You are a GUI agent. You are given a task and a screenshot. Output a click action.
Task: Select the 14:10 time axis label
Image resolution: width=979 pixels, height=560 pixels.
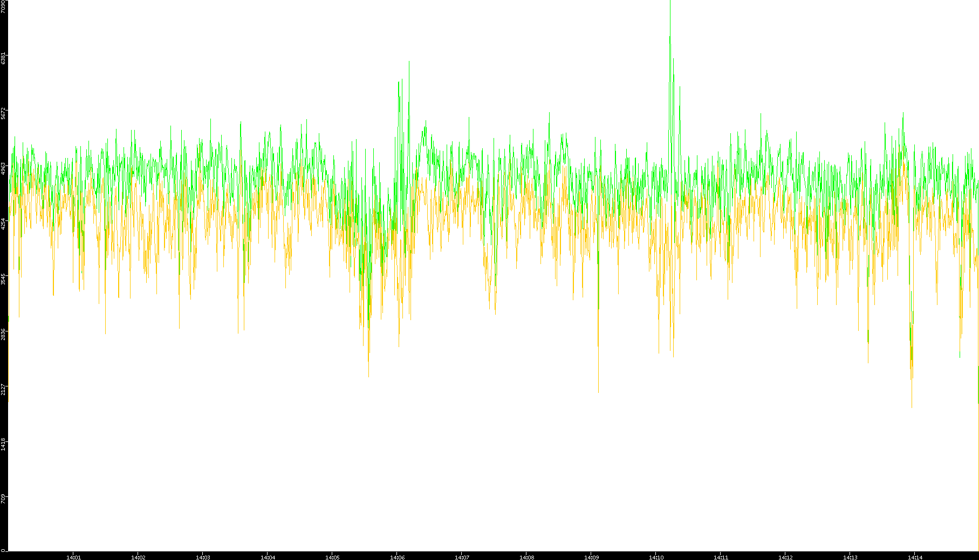[x=656, y=557]
